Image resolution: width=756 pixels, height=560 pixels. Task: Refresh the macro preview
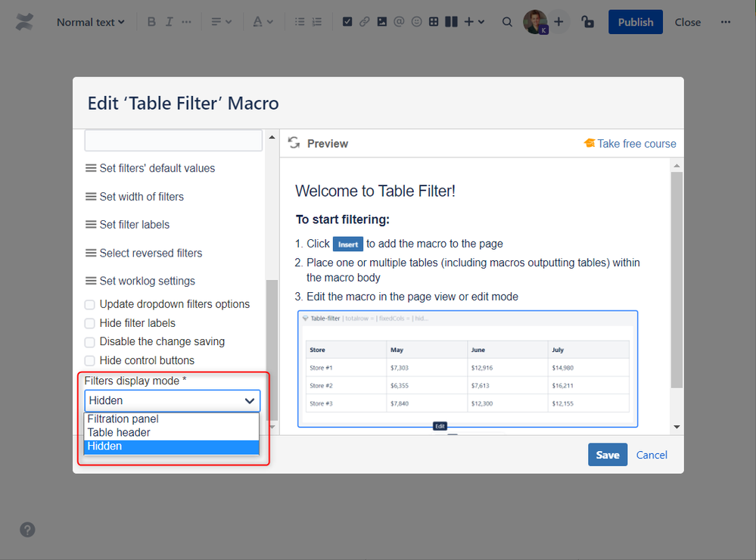[x=294, y=143]
